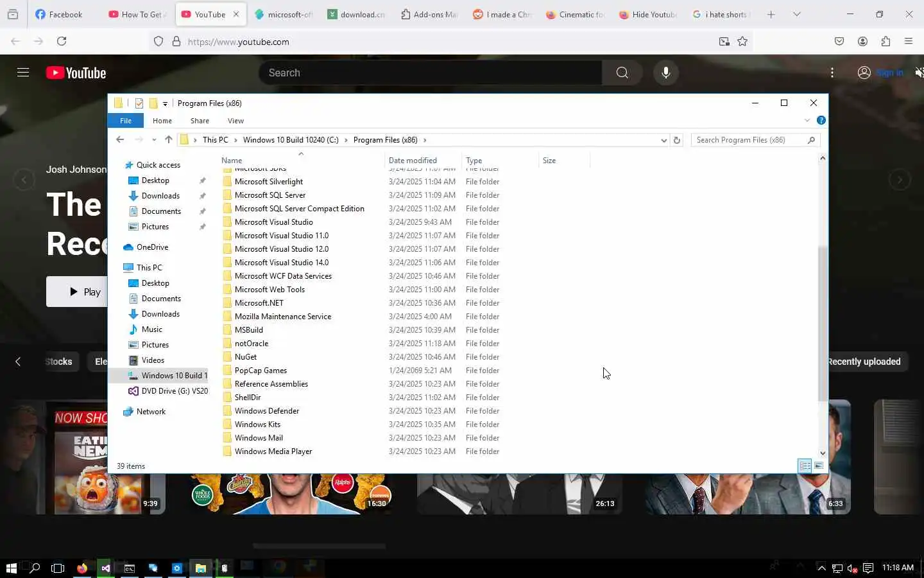Select Videos in navigation pane
This screenshot has height=578, width=924.
click(153, 360)
